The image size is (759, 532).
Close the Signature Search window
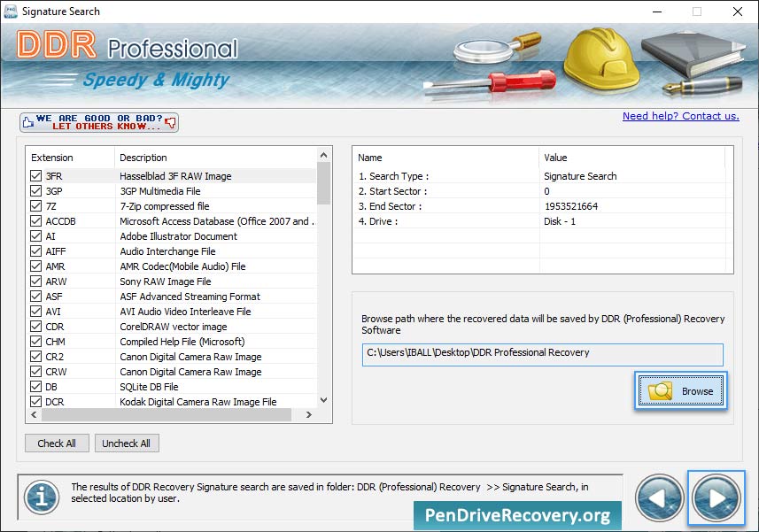click(x=737, y=12)
